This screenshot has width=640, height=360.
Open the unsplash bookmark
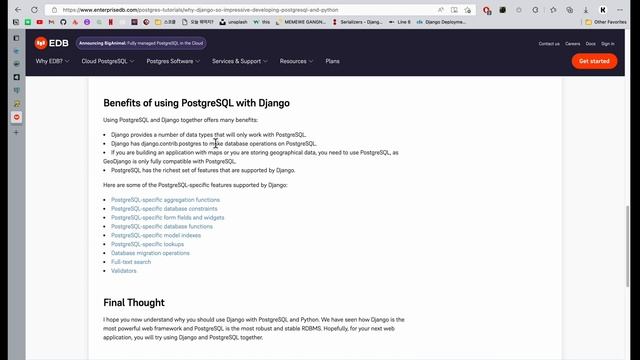click(233, 22)
